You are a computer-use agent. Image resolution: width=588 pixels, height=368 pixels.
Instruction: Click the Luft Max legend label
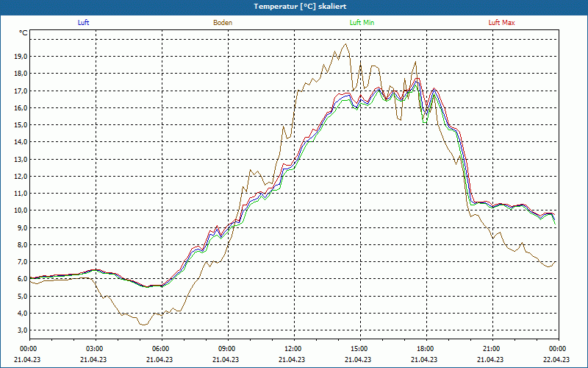(x=502, y=23)
